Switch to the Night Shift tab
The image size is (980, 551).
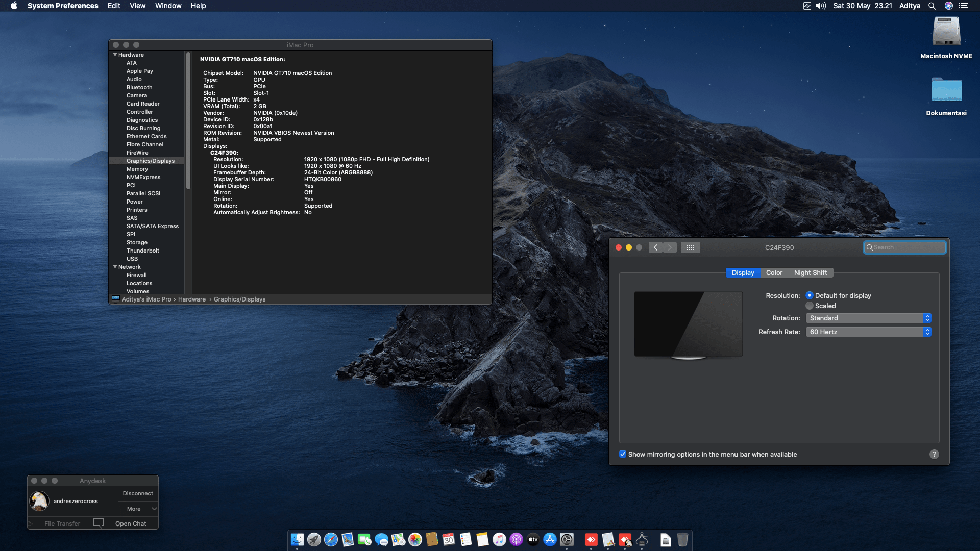point(811,272)
